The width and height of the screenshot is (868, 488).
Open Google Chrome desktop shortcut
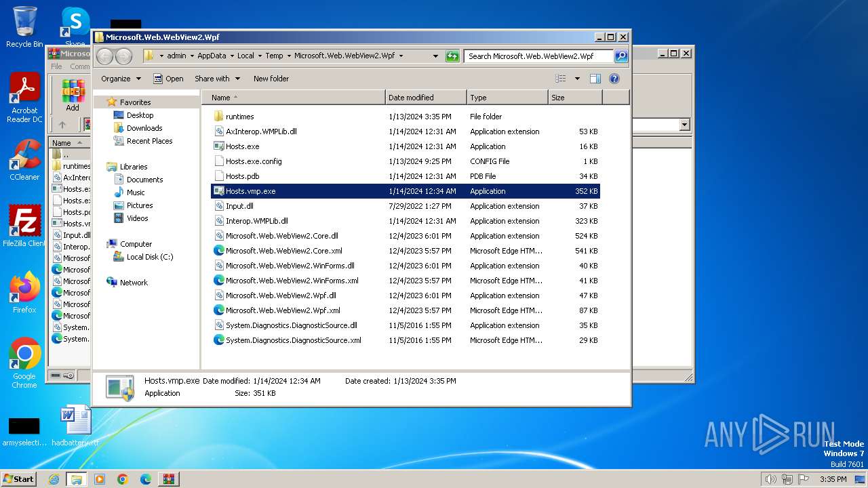click(24, 363)
